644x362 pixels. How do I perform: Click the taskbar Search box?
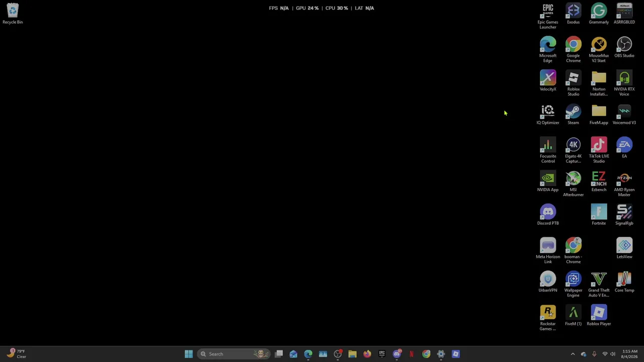point(234,354)
